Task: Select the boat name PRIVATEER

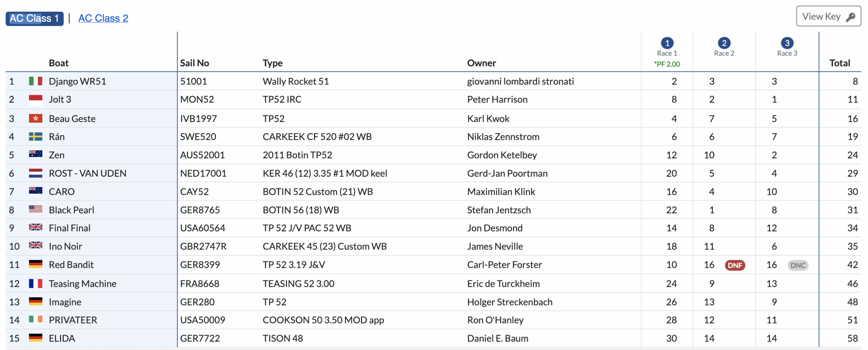Action: click(x=73, y=320)
